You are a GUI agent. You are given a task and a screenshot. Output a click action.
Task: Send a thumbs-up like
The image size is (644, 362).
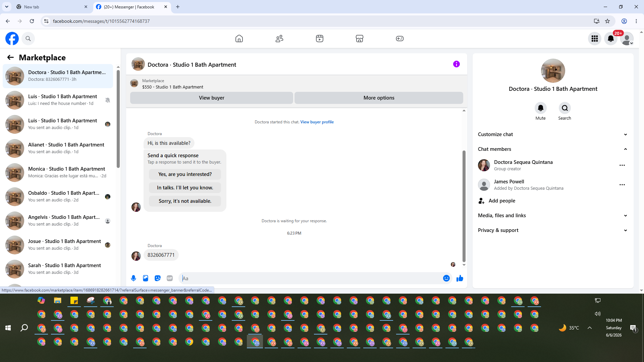(x=460, y=278)
